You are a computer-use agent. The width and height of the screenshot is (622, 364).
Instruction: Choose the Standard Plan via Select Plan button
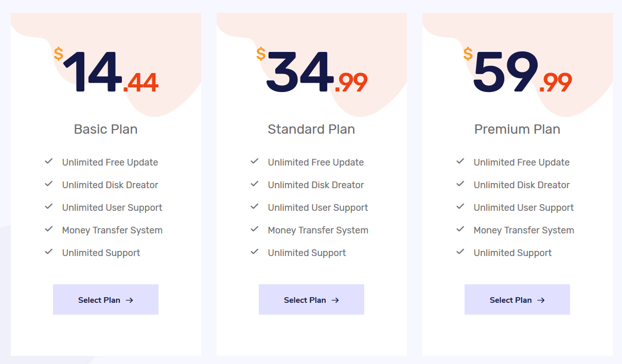(311, 300)
